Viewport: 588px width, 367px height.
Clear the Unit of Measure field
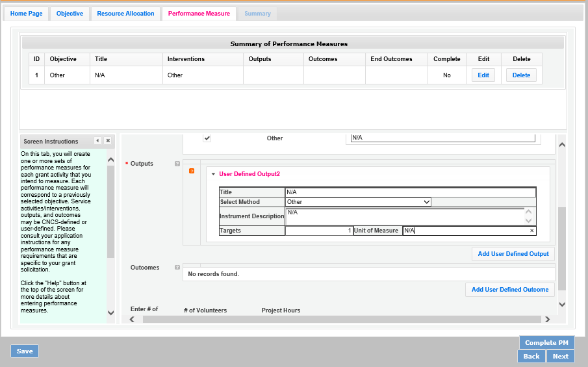(x=531, y=231)
